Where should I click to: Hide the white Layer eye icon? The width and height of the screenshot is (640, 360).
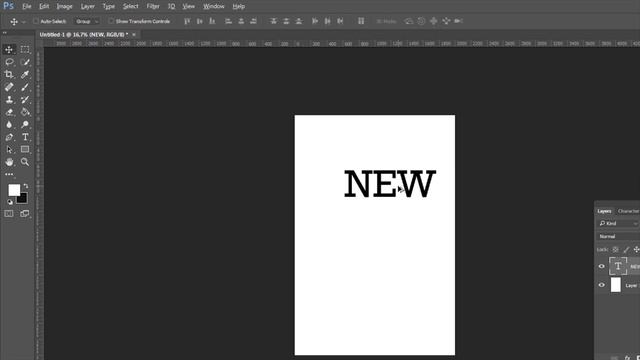(602, 285)
